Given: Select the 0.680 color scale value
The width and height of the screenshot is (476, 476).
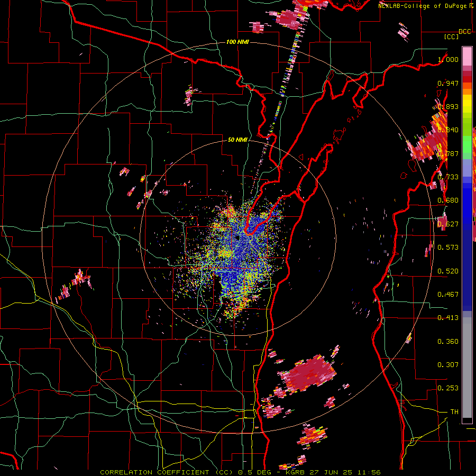Looking at the screenshot, I should click(448, 200).
